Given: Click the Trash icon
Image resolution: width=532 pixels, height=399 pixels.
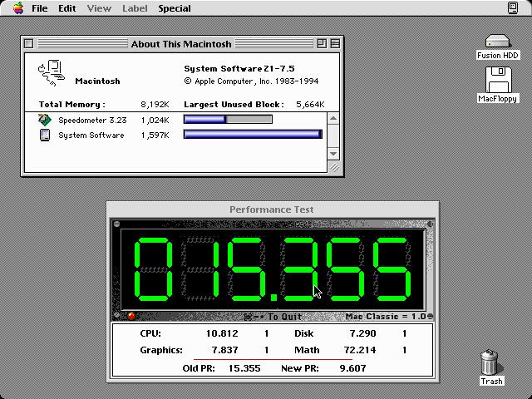Looking at the screenshot, I should click(491, 363).
